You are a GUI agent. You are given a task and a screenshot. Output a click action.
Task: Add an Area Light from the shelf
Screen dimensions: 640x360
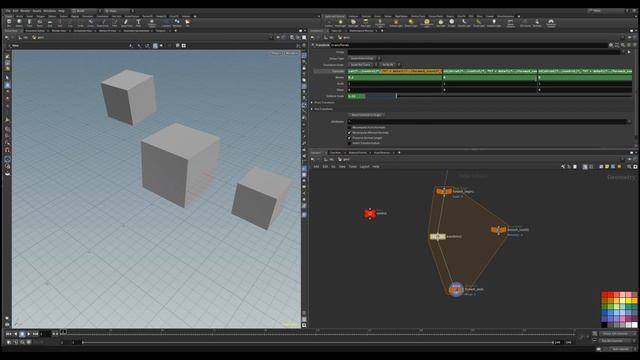(365, 23)
